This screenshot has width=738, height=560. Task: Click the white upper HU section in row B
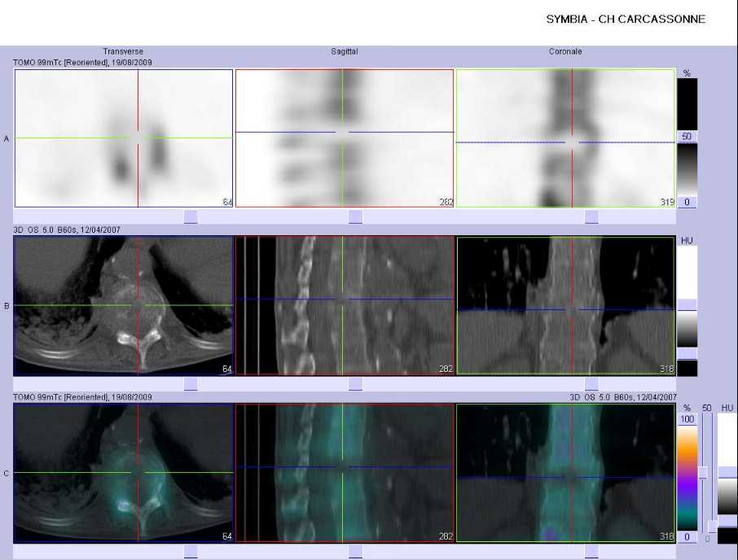[x=687, y=272]
